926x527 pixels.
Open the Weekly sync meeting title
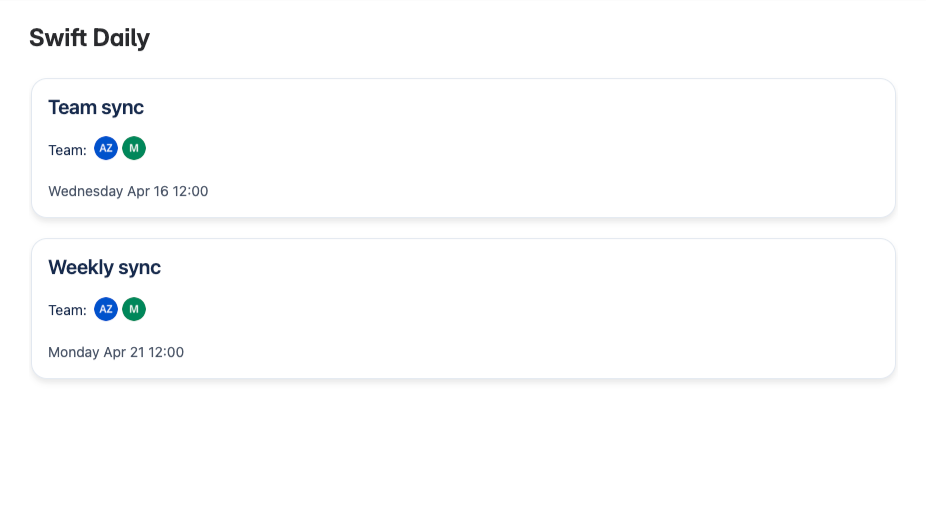tap(104, 267)
